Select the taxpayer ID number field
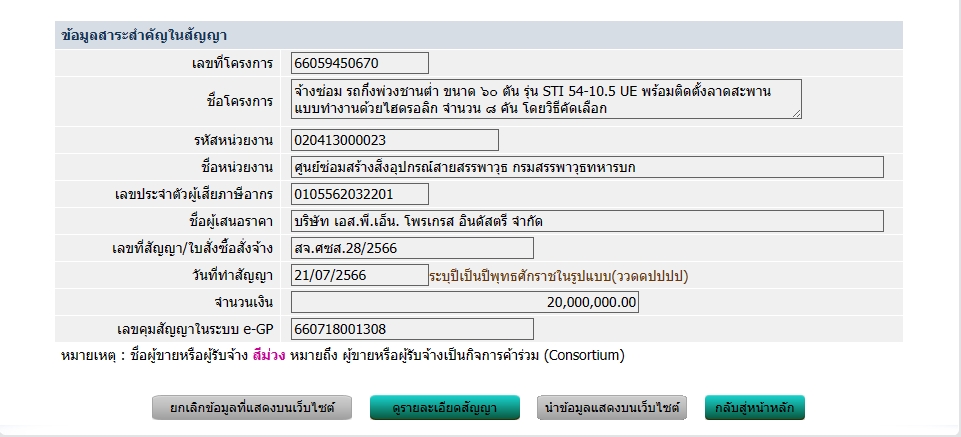This screenshot has height=437, width=961. [x=360, y=194]
